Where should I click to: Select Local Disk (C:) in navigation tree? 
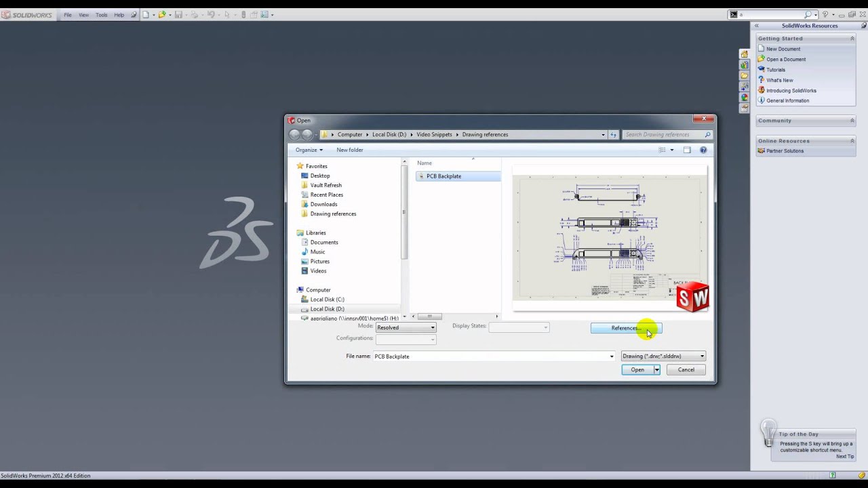point(328,299)
